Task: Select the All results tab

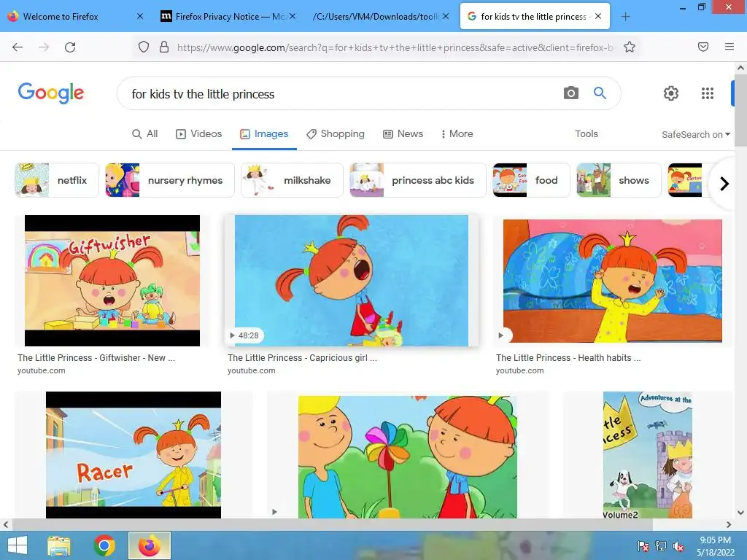Action: coord(145,134)
